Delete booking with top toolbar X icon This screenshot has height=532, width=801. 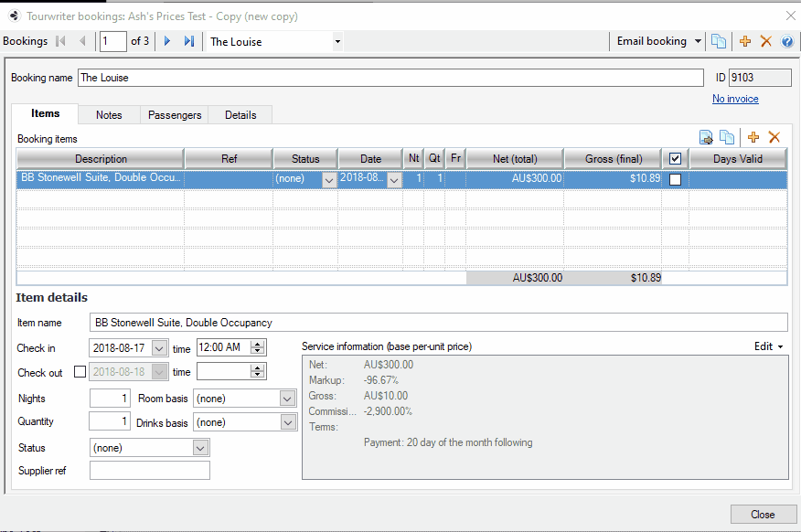coord(766,41)
